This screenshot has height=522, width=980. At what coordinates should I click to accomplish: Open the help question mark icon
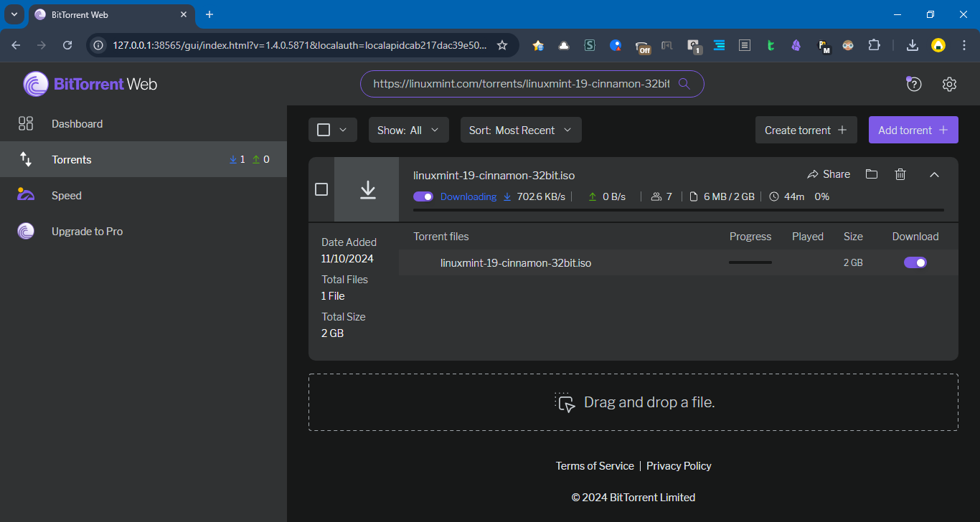coord(913,84)
